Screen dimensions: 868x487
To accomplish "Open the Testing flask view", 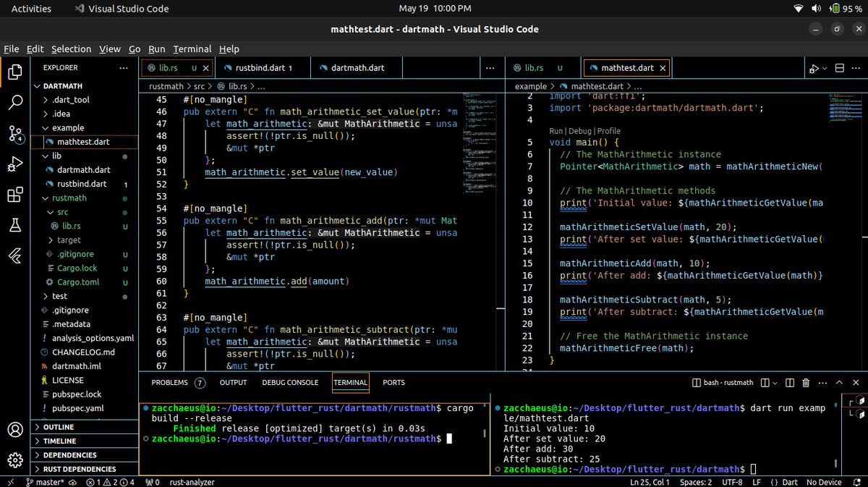I will pyautogui.click(x=14, y=226).
